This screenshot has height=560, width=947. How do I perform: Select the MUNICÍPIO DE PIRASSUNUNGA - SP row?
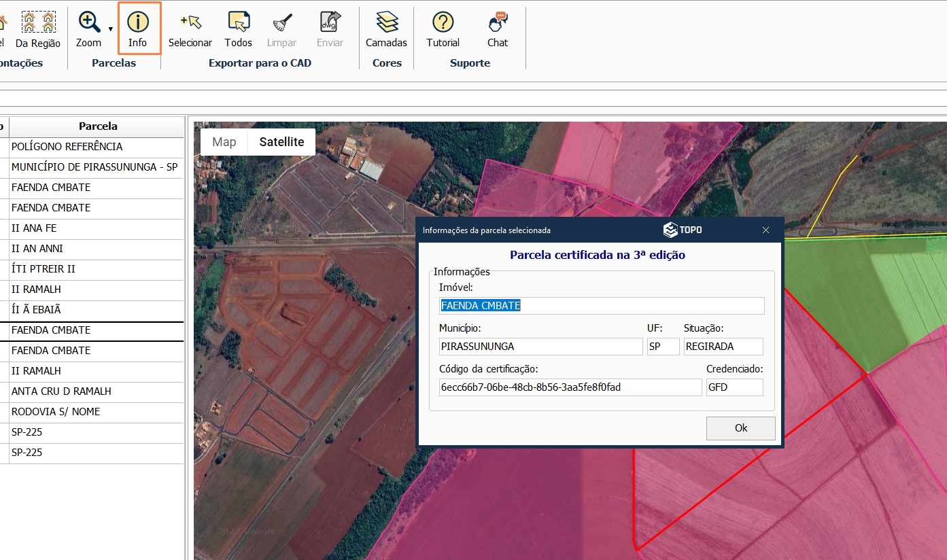pyautogui.click(x=96, y=167)
